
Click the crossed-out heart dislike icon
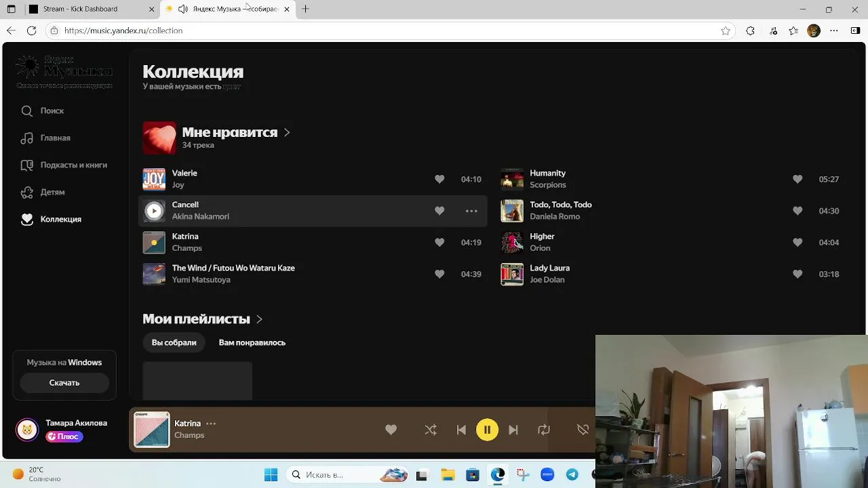click(x=583, y=430)
